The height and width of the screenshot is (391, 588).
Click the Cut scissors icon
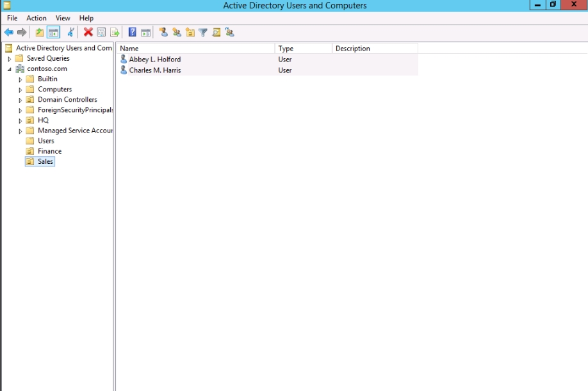point(70,33)
